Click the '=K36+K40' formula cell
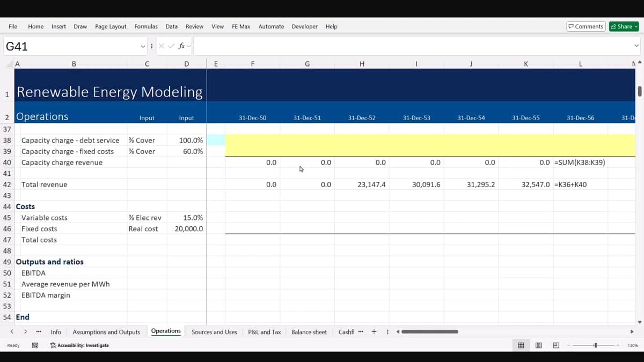Image resolution: width=644 pixels, height=362 pixels. point(580,184)
